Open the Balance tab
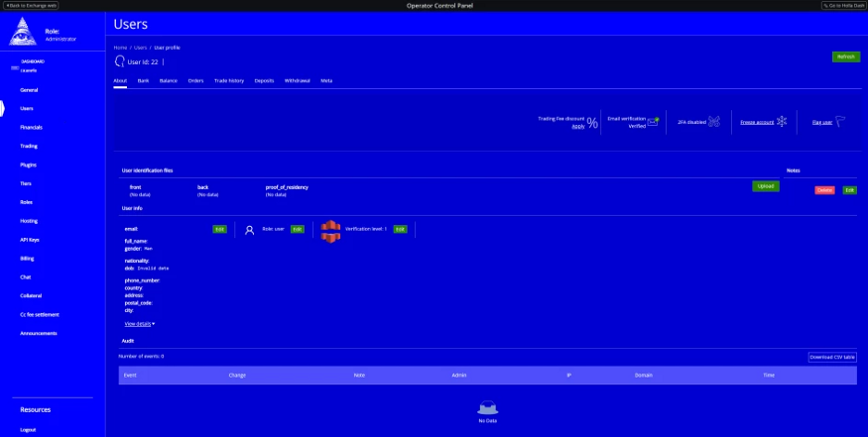The height and width of the screenshot is (437, 868). click(169, 80)
